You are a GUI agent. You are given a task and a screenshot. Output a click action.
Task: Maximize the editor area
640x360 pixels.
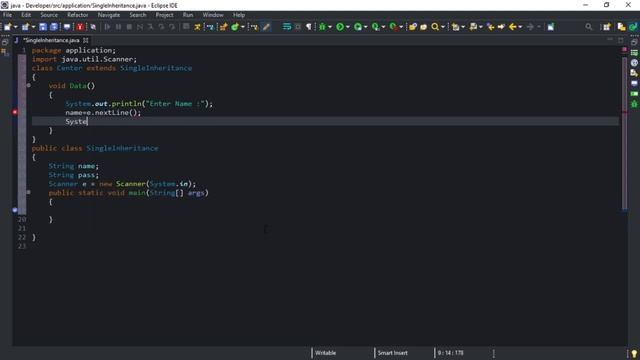coord(621,40)
